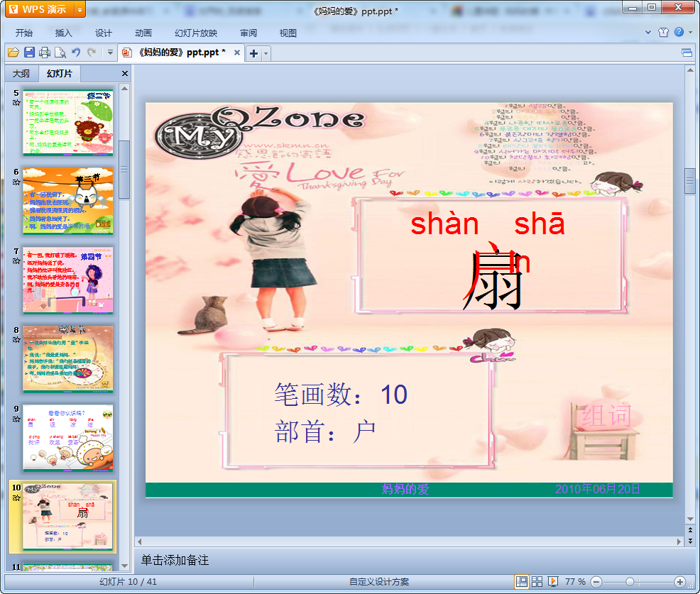Click the window switch icon at toolbar right
Image resolution: width=700 pixels, height=594 pixels.
(687, 53)
